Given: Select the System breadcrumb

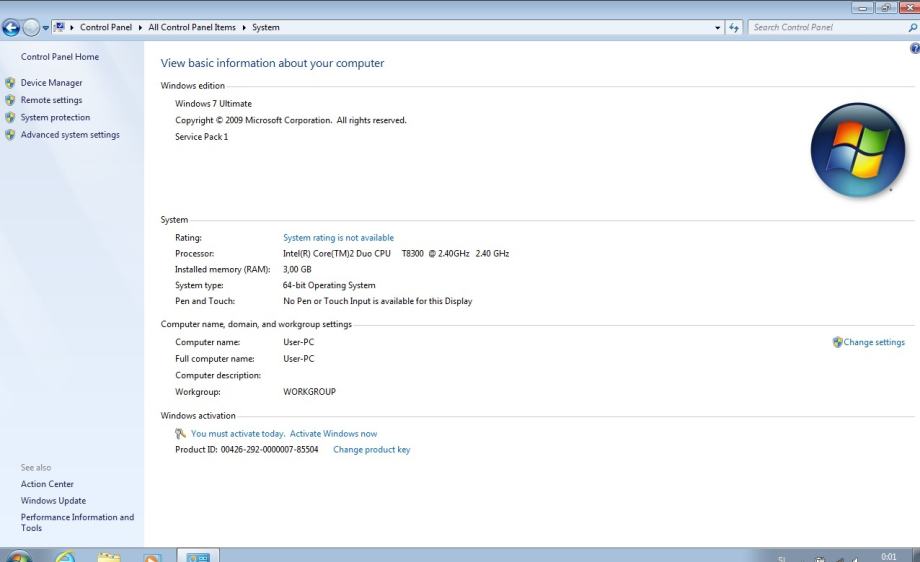Looking at the screenshot, I should (x=266, y=28).
